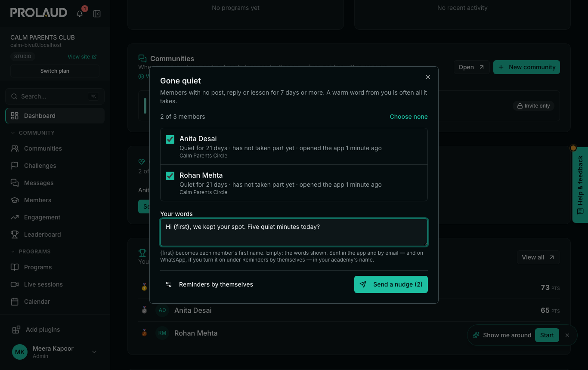Click the Leaderboard trophy icon

15,234
